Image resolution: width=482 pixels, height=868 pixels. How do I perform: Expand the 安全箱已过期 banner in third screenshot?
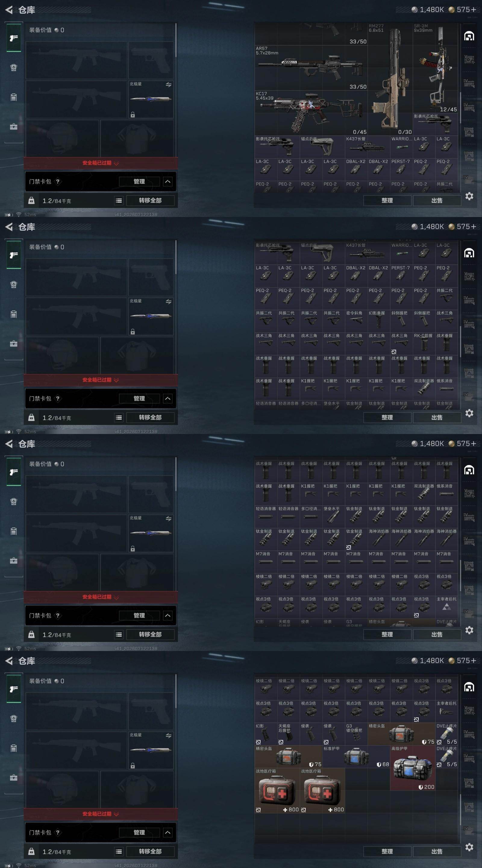(x=100, y=597)
